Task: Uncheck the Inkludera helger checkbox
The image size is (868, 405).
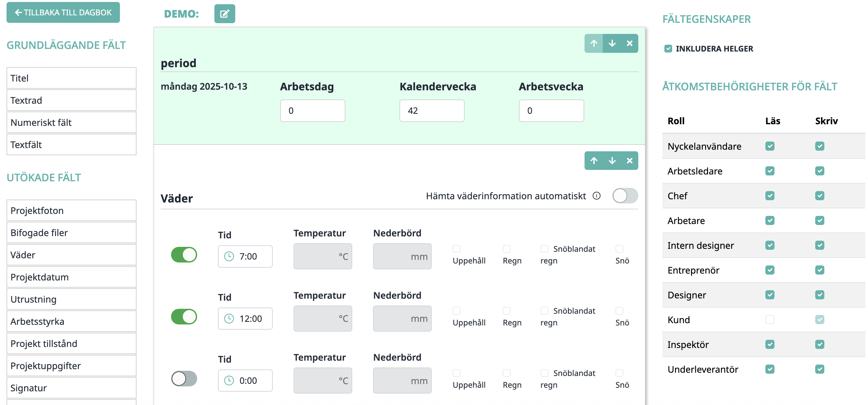Action: click(668, 49)
